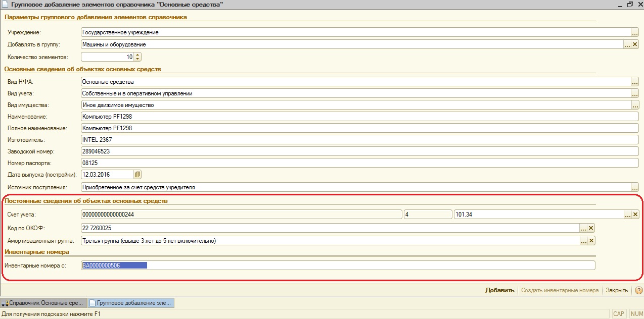Screen dimensions: 644x319
Task: Focus Вид имущества field Иное движимое имущество
Action: 355,105
